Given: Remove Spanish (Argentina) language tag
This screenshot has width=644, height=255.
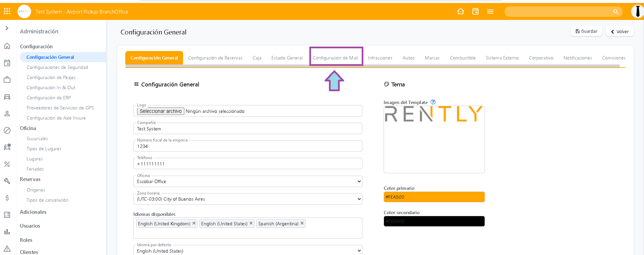Looking at the screenshot, I should coord(302,223).
